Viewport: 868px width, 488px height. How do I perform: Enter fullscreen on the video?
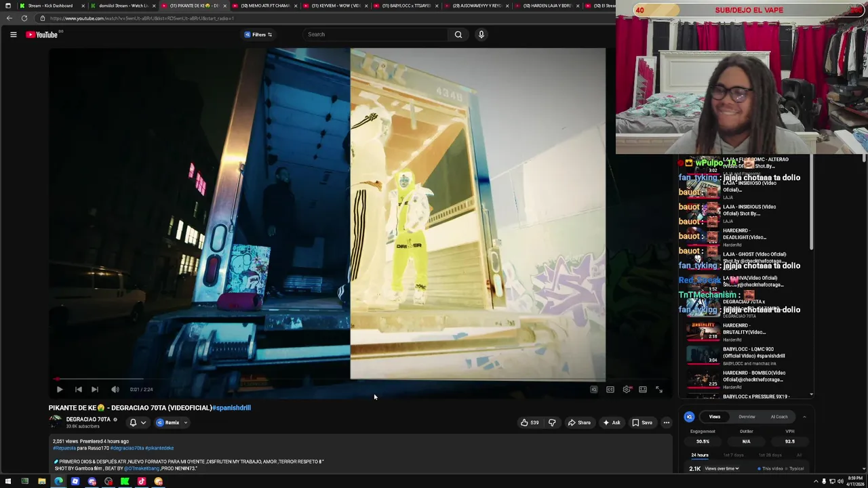point(658,390)
